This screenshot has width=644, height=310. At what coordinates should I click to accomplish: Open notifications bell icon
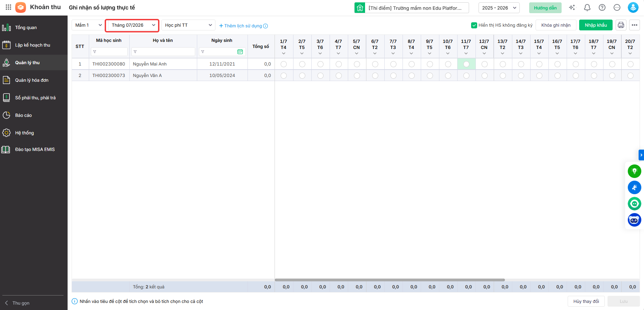tap(587, 7)
